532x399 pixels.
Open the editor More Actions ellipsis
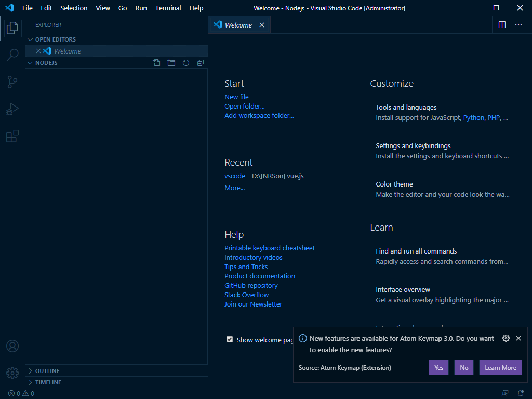[518, 25]
